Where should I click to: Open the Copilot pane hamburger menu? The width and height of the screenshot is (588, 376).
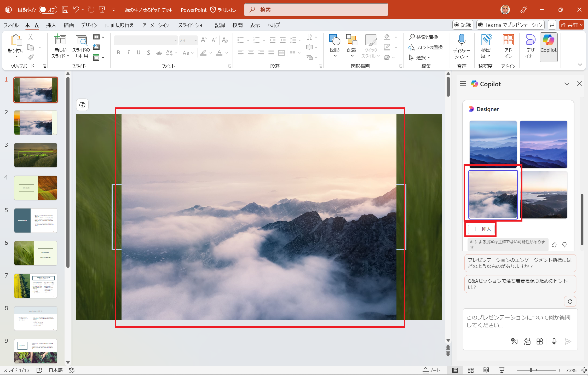(x=463, y=84)
